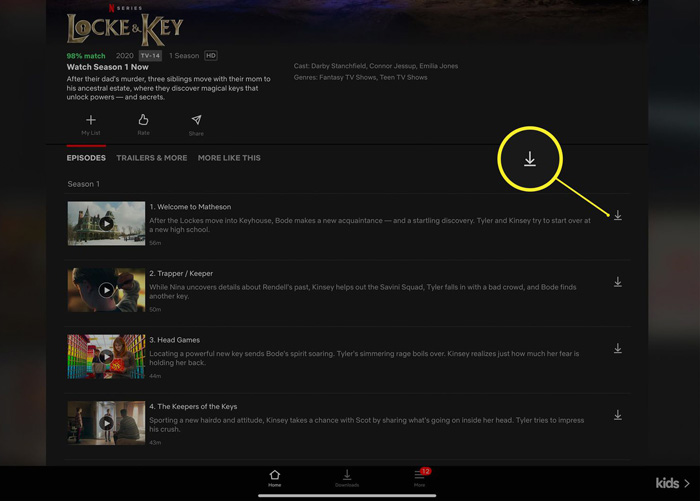The height and width of the screenshot is (501, 700).
Task: Play episode 1 Welcome to Matheson thumbnail
Action: tap(106, 223)
